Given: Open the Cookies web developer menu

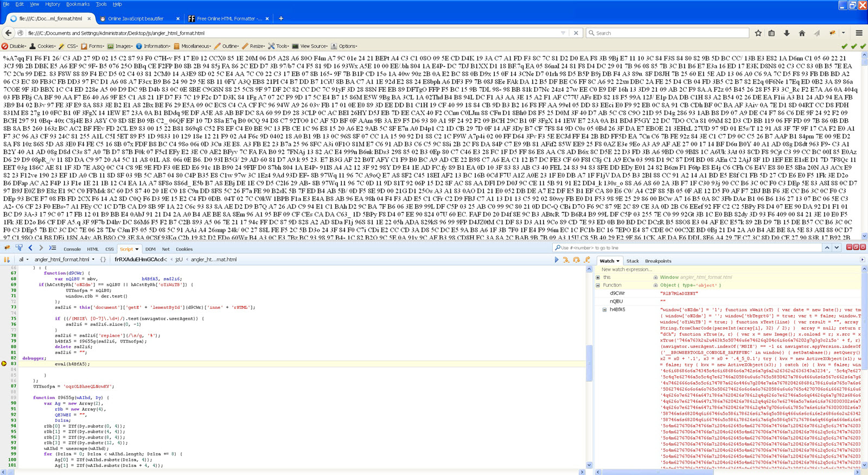Looking at the screenshot, I should (42, 46).
